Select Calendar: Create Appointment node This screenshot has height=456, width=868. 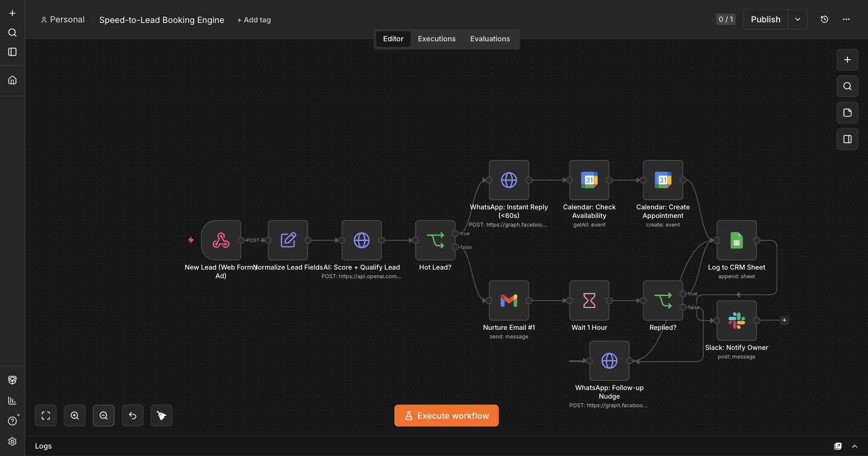[x=663, y=180]
